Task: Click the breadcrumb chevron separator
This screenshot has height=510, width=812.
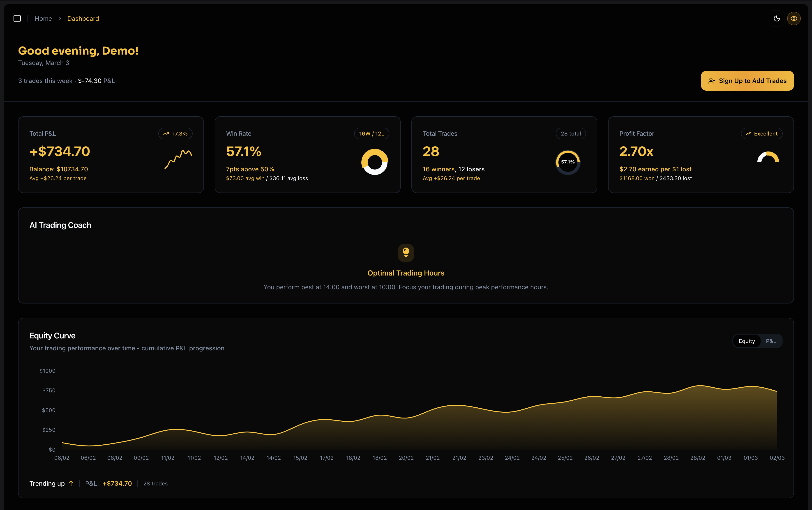Action: (60, 18)
